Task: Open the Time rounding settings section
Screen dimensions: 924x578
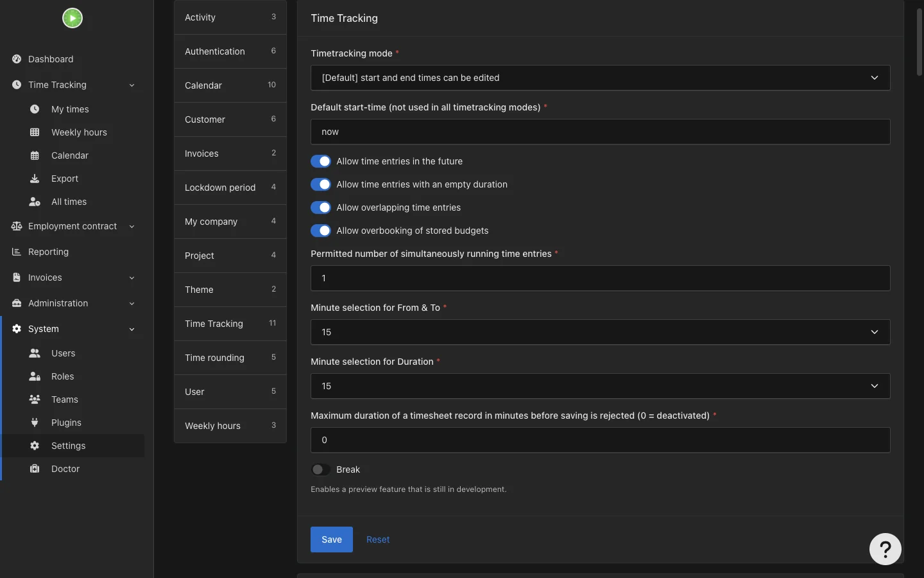Action: (x=230, y=358)
